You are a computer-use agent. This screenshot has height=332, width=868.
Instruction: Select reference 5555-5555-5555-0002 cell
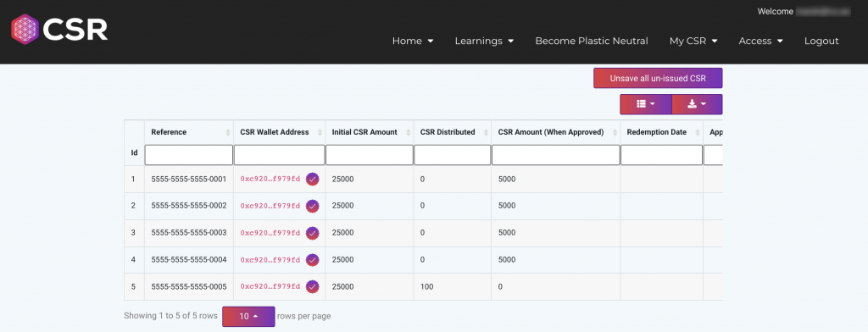[x=189, y=206]
